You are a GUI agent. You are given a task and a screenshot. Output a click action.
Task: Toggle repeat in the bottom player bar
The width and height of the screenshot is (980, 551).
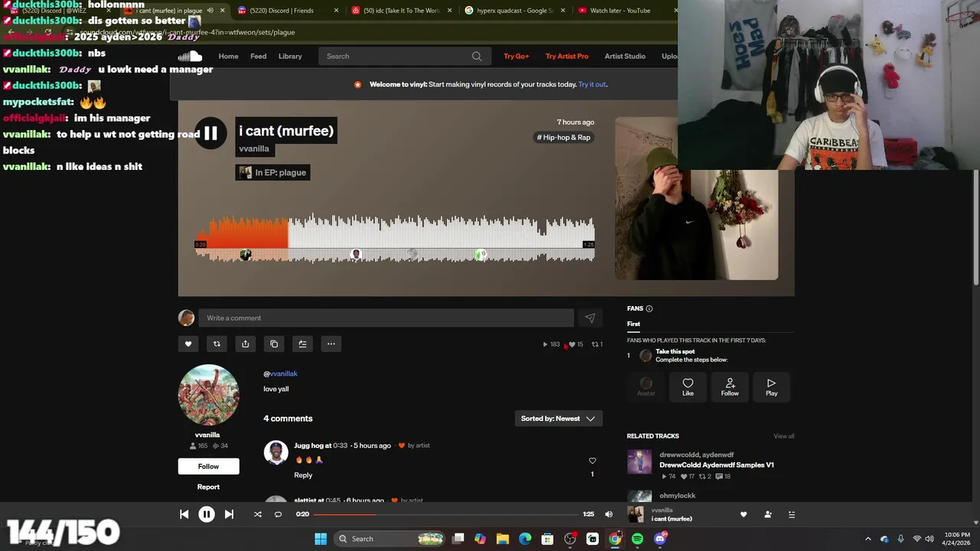(x=278, y=514)
